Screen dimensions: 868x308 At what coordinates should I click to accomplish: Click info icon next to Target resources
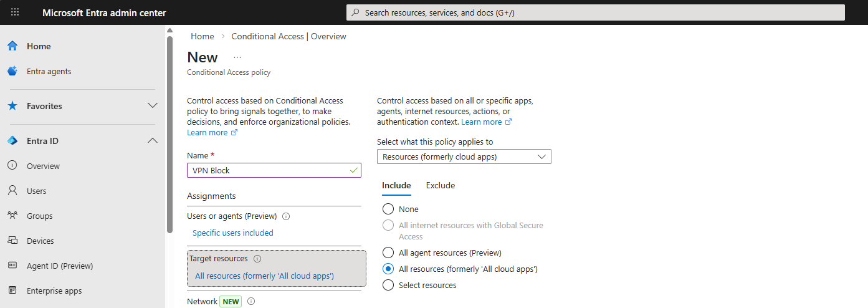(x=257, y=259)
